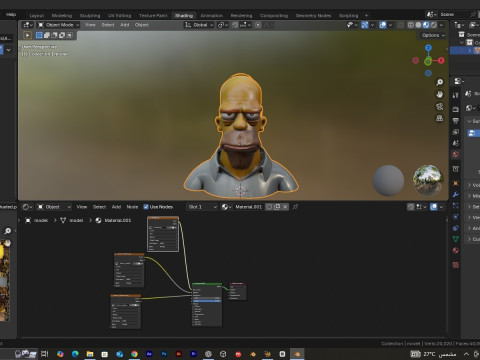Open the Output properties tab icon

(456, 121)
